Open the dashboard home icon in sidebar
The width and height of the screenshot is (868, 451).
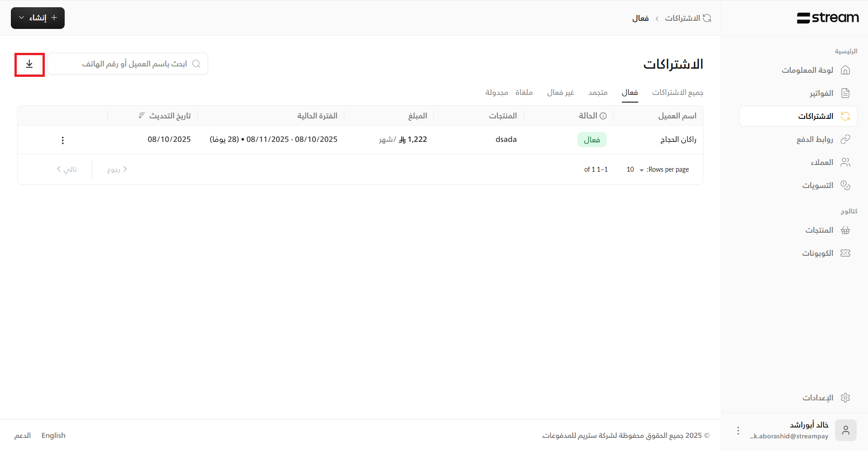pyautogui.click(x=845, y=70)
